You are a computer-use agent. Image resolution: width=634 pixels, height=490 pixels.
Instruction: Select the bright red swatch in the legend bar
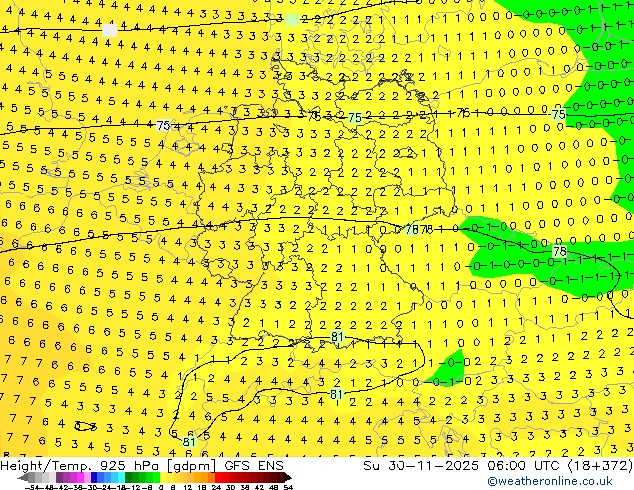218,477
